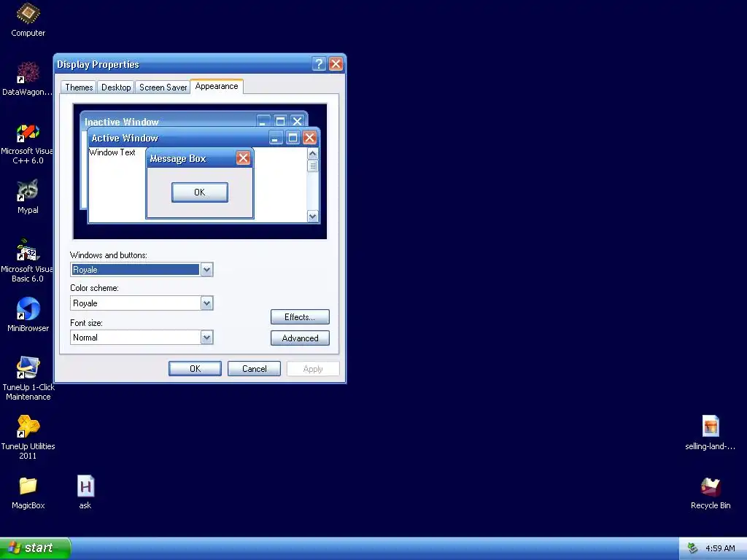This screenshot has height=560, width=747.
Task: Select Microsoft Visual C++ 6.0 shortcut
Action: (x=28, y=144)
